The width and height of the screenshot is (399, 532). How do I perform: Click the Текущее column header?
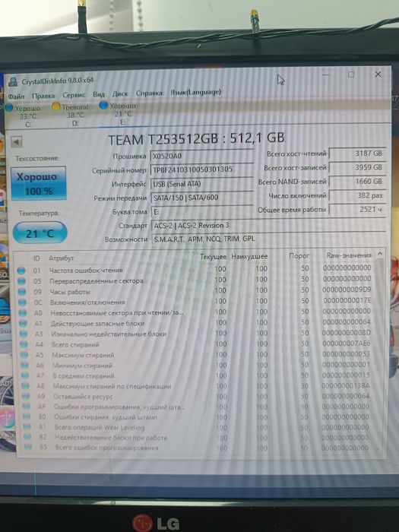point(213,257)
